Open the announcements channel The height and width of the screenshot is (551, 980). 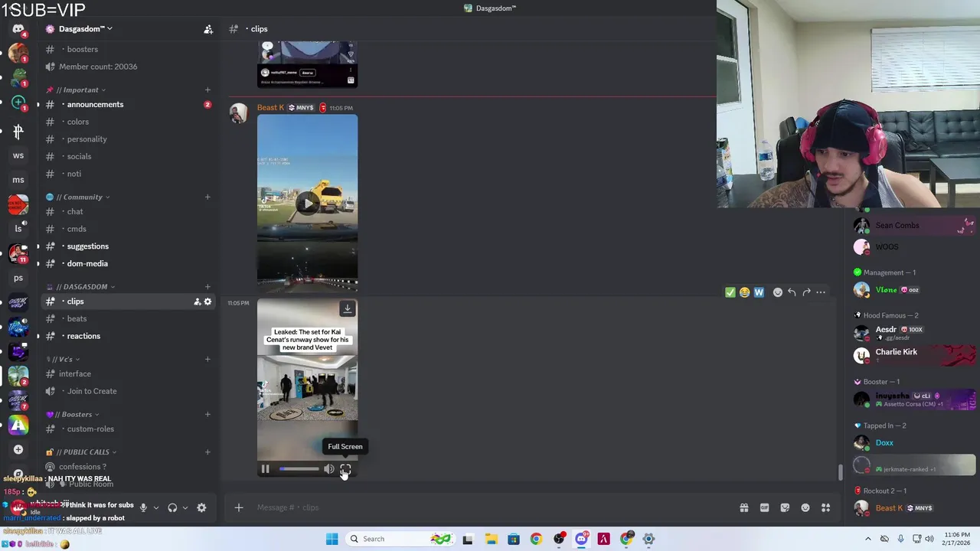click(x=129, y=104)
